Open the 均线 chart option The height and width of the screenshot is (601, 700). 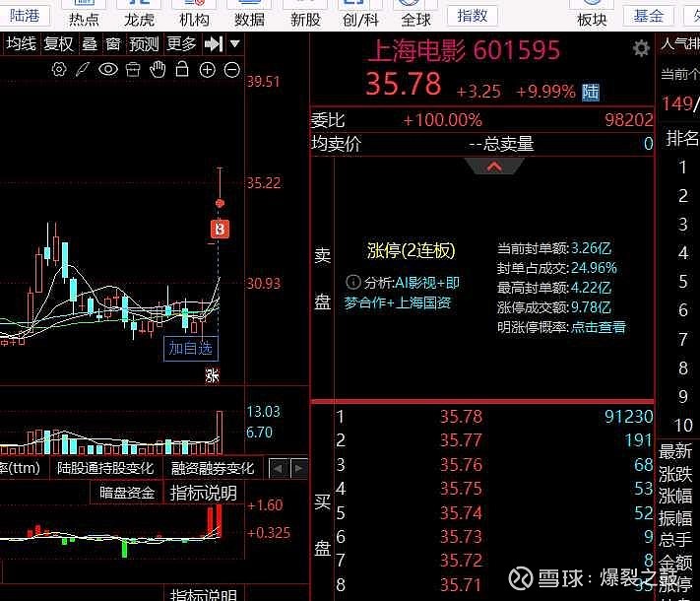21,44
